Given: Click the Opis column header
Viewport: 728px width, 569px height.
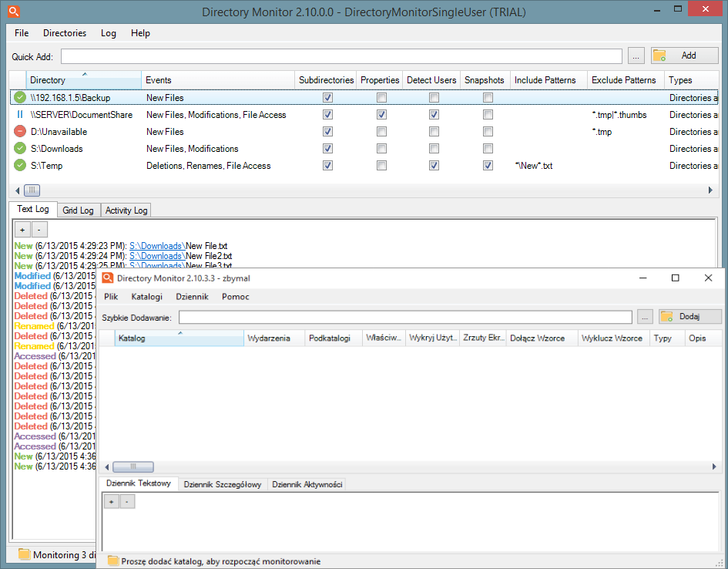Looking at the screenshot, I should [703, 338].
